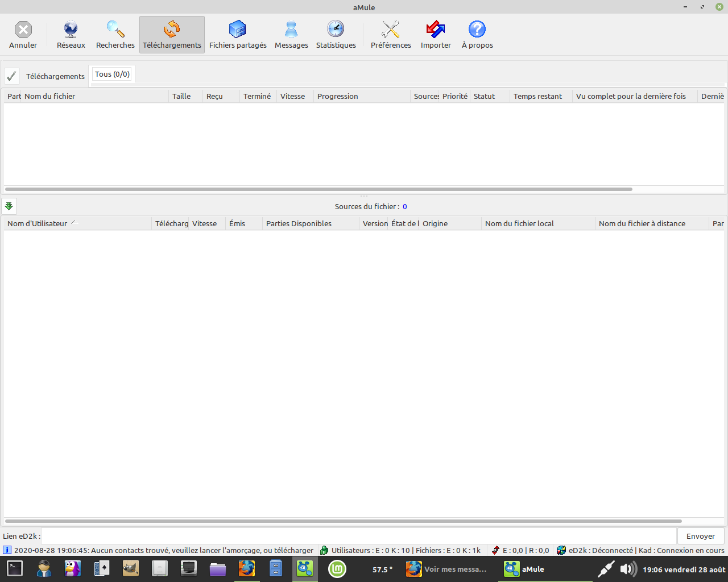Click the Terminé column header

258,96
